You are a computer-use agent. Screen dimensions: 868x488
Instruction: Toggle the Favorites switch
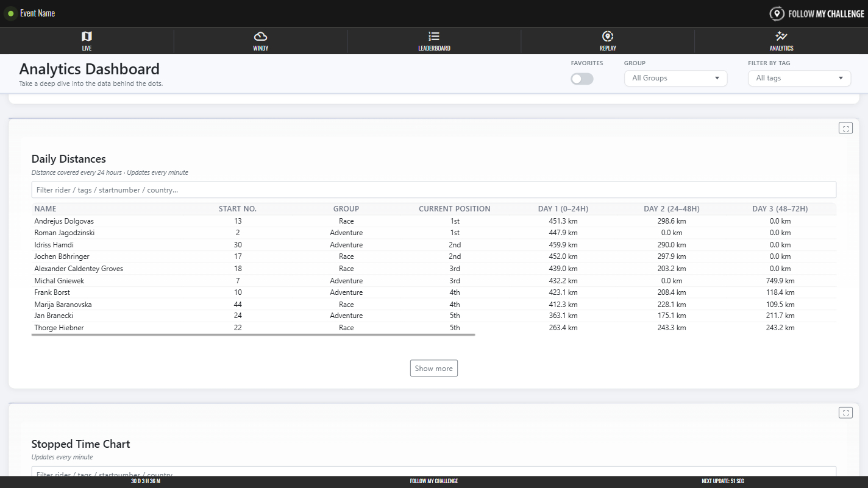point(582,79)
